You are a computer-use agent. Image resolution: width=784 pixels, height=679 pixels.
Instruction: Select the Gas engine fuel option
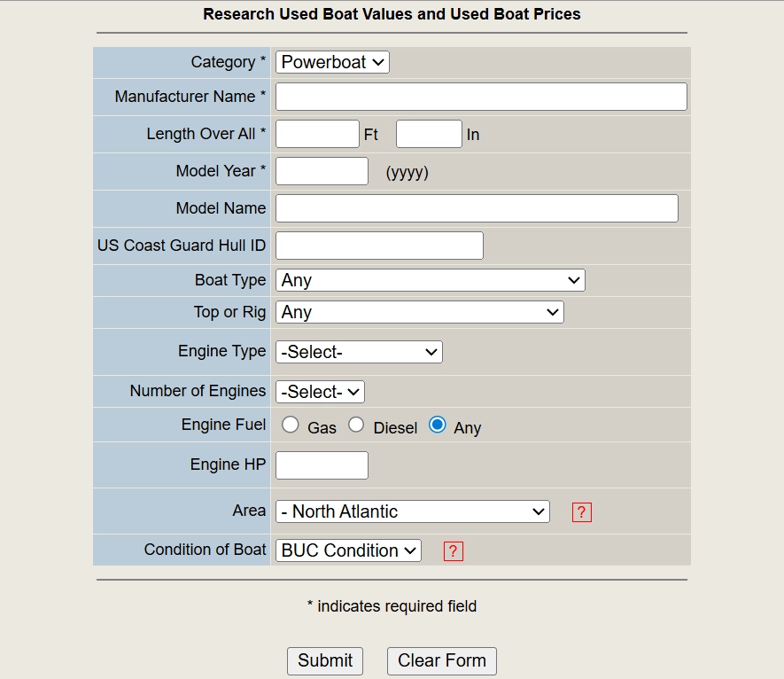[x=290, y=425]
